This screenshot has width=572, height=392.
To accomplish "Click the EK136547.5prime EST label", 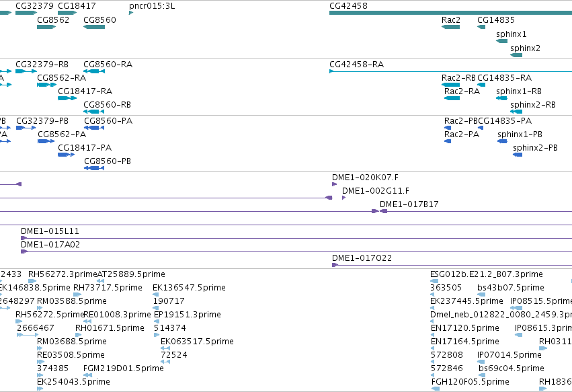I will (x=189, y=288).
